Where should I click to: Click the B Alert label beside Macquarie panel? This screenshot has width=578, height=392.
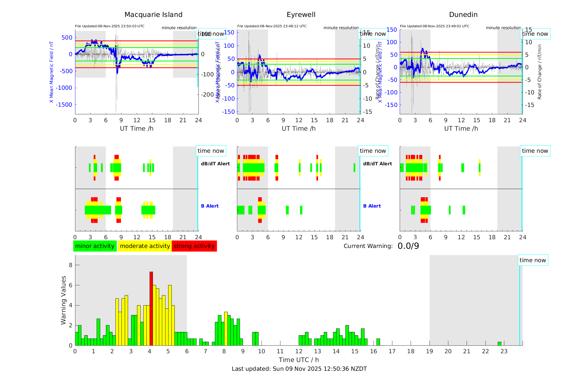point(210,206)
